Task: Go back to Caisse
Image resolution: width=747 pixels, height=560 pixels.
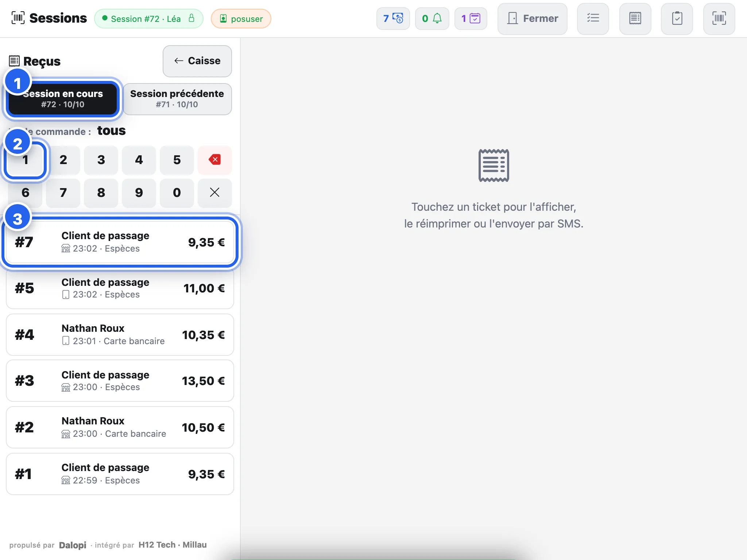Action: pyautogui.click(x=197, y=61)
